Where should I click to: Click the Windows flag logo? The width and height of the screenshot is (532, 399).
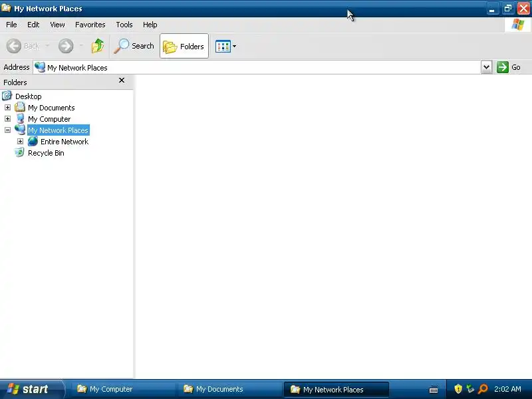518,25
